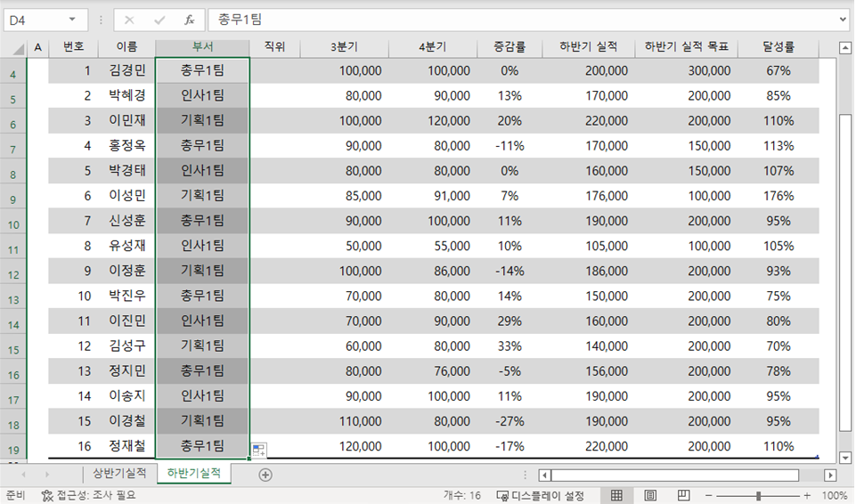The image size is (856, 504).
Task: Open the Auto Fill Options icon
Action: 259,451
